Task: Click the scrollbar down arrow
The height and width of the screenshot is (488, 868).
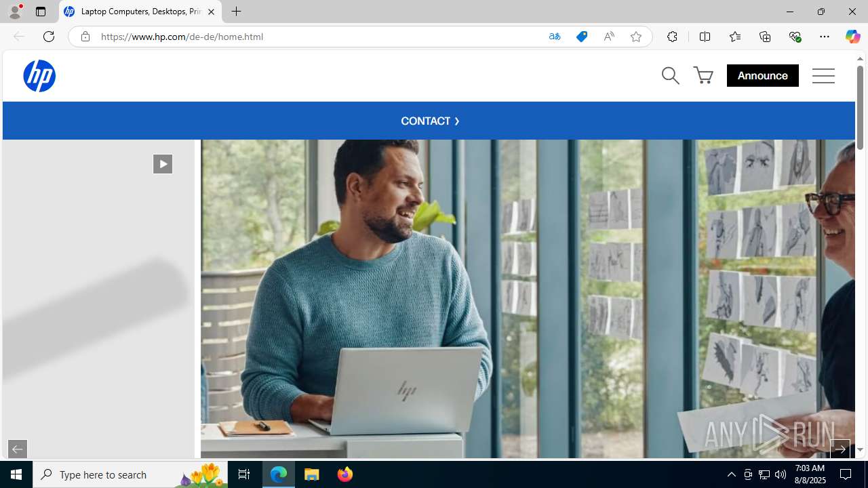Action: (860, 450)
